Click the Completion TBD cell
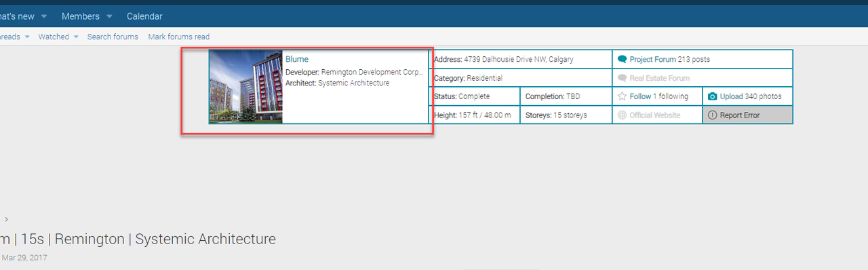Viewport: 868px width, 270px height. 566,96
